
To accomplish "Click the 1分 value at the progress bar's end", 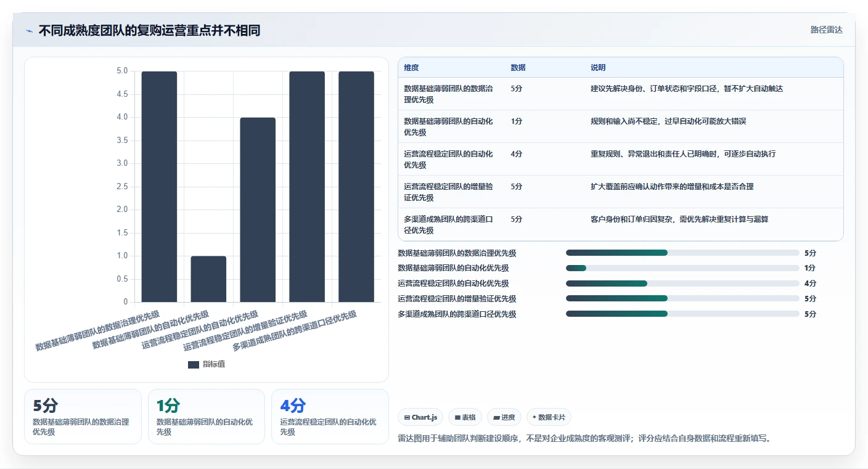I will pos(810,268).
